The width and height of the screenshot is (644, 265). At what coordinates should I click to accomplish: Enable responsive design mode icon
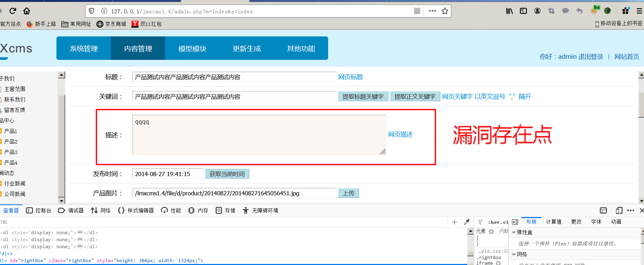pos(619,210)
